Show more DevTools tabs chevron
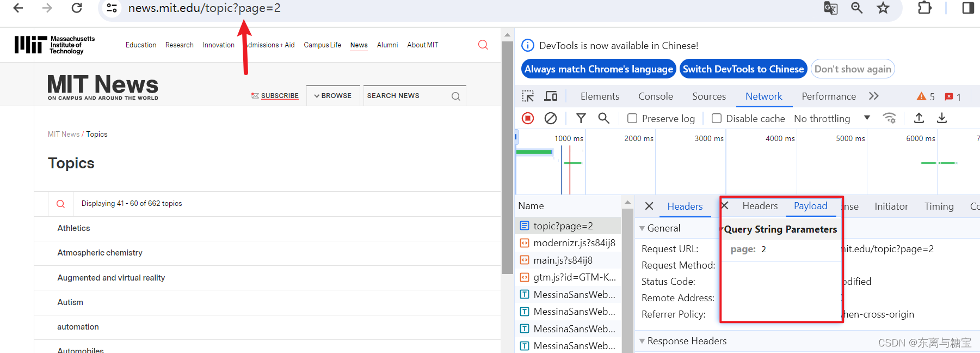980x353 pixels. pyautogui.click(x=874, y=96)
